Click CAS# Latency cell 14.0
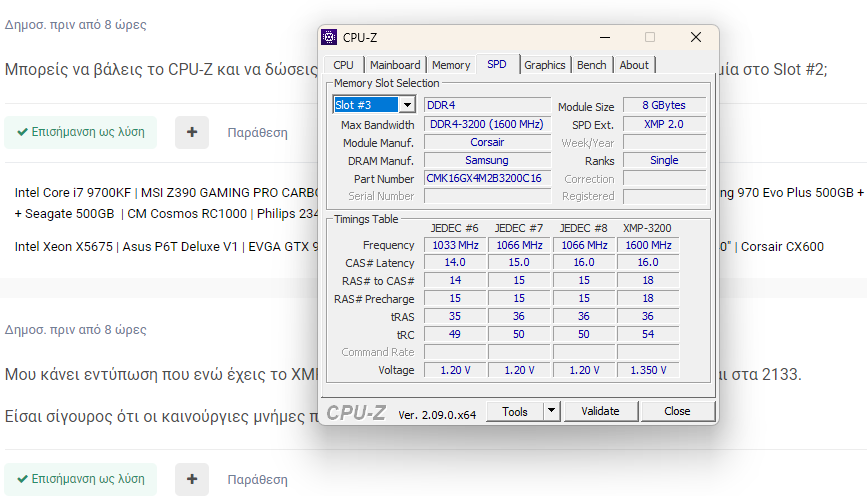The height and width of the screenshot is (496, 867). pyautogui.click(x=455, y=262)
